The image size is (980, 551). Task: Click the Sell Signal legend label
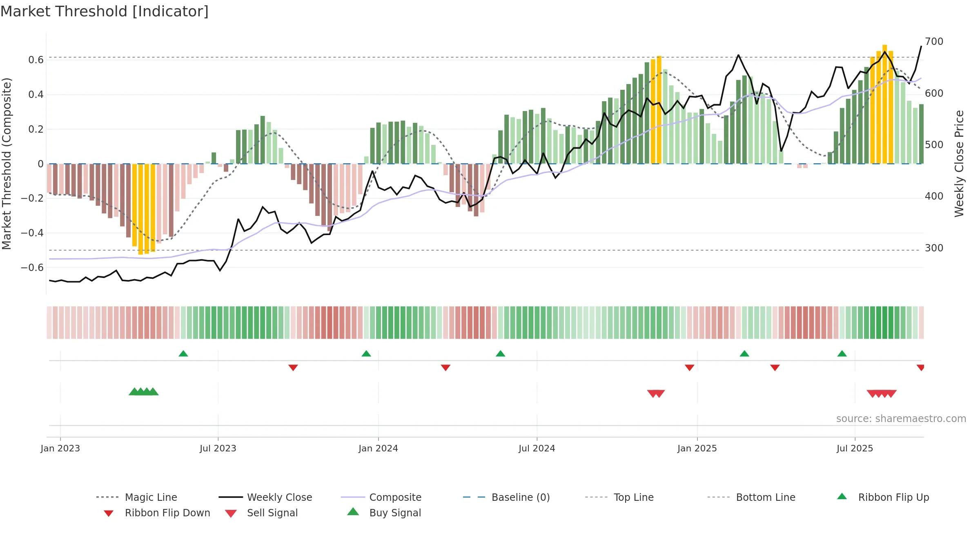click(x=272, y=513)
